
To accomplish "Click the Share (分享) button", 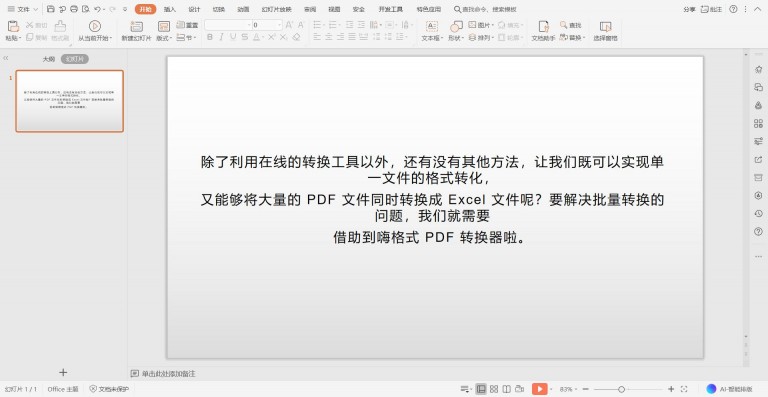I will click(x=690, y=9).
